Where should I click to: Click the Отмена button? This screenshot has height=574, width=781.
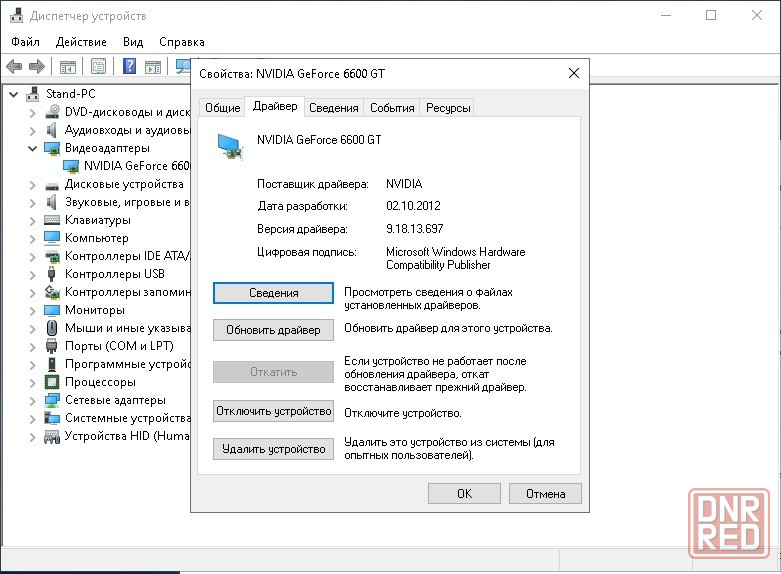545,493
